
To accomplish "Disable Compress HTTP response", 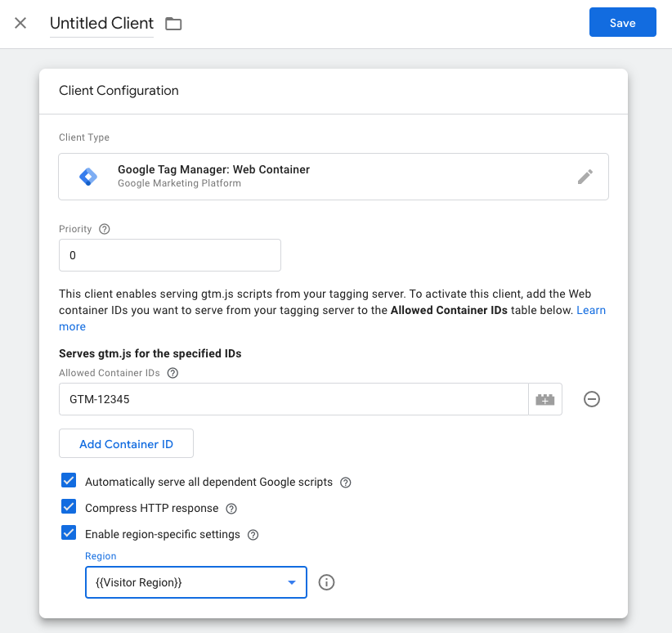I will (x=69, y=506).
